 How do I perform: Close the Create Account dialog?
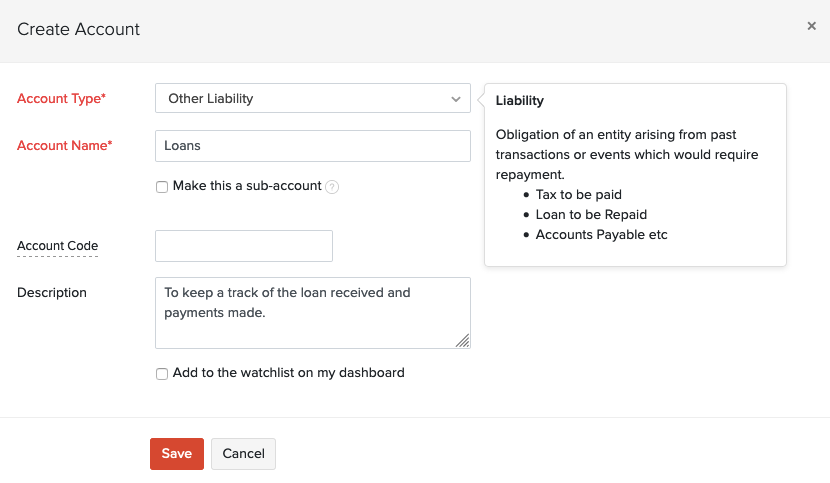811,26
